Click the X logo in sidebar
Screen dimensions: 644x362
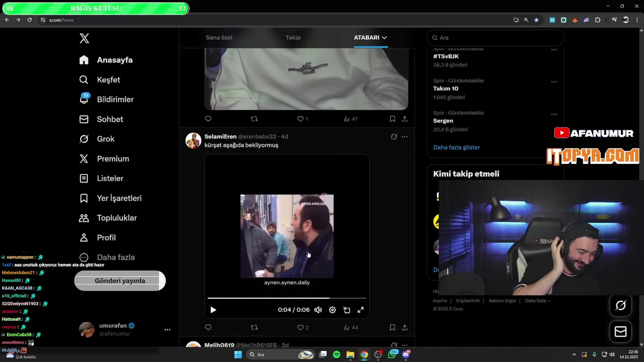point(85,39)
